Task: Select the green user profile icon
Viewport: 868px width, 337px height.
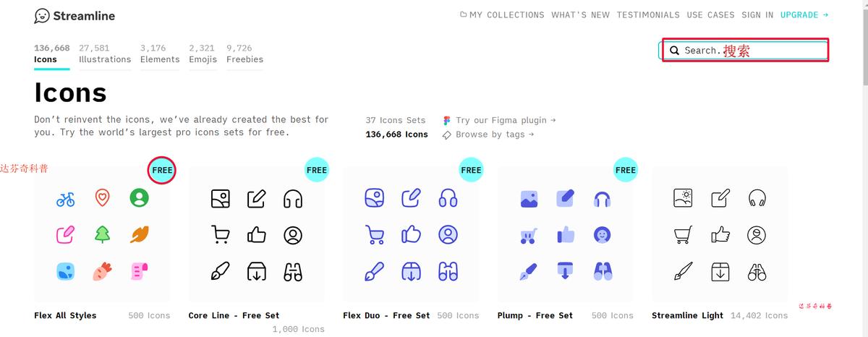Action: point(139,197)
